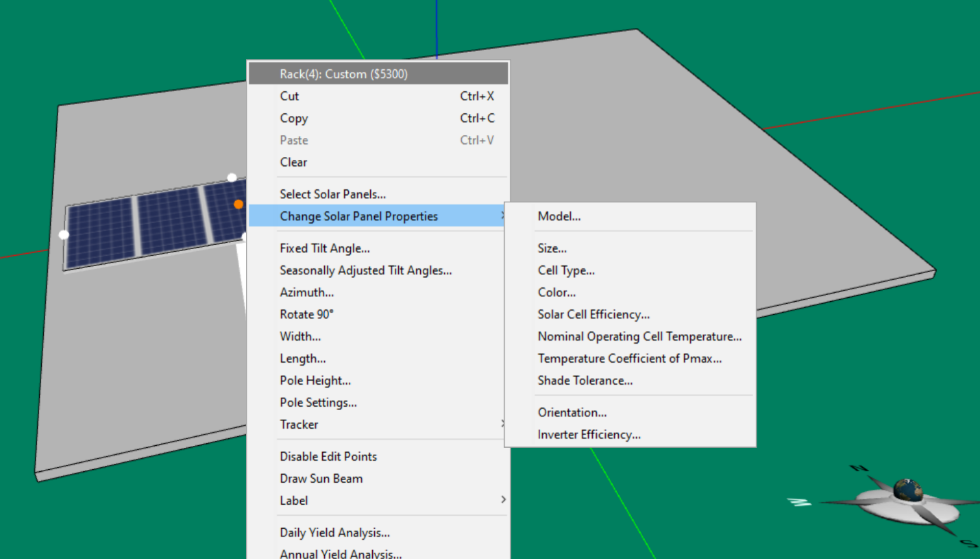Open Select Solar Panels dialog

(x=332, y=194)
